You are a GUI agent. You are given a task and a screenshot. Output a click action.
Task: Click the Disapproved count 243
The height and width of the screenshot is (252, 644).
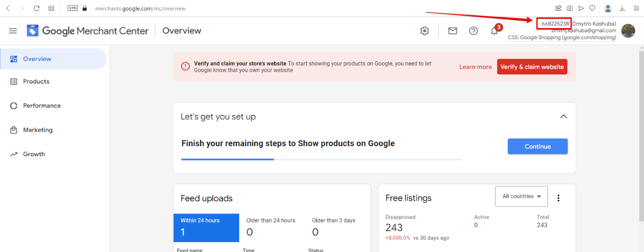[394, 228]
